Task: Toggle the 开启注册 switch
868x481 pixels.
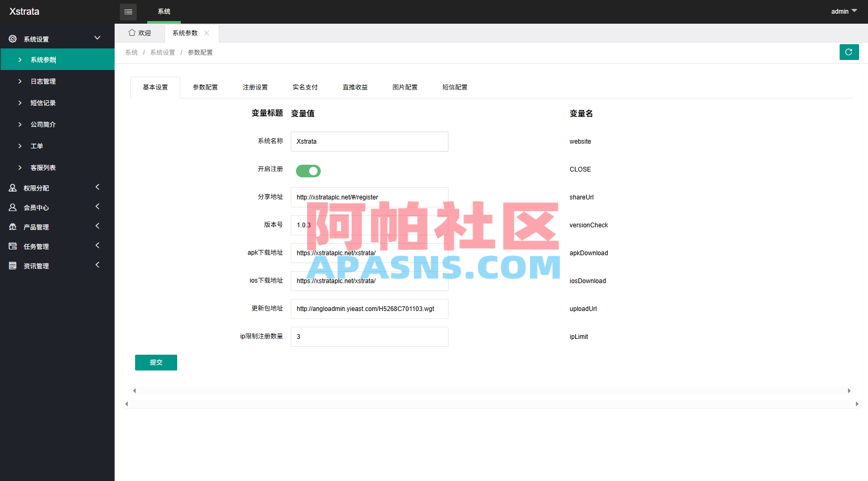Action: pyautogui.click(x=308, y=171)
